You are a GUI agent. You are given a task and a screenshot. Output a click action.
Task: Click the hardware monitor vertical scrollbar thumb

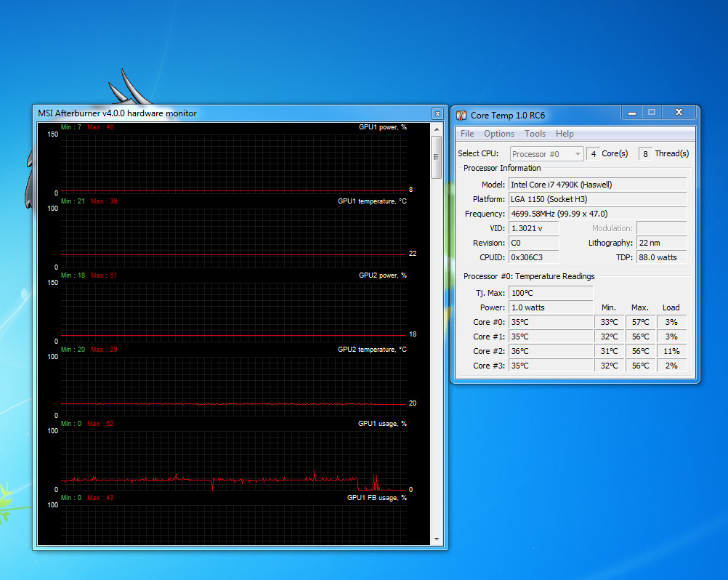437,156
